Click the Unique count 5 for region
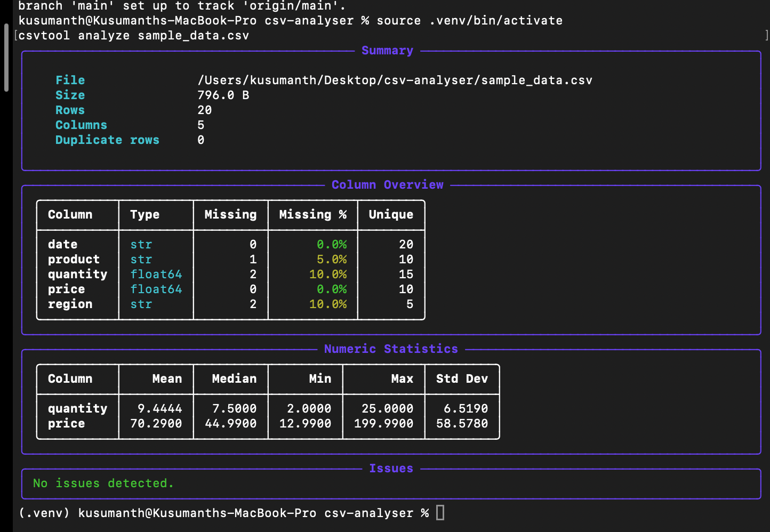This screenshot has height=532, width=770. [x=410, y=304]
